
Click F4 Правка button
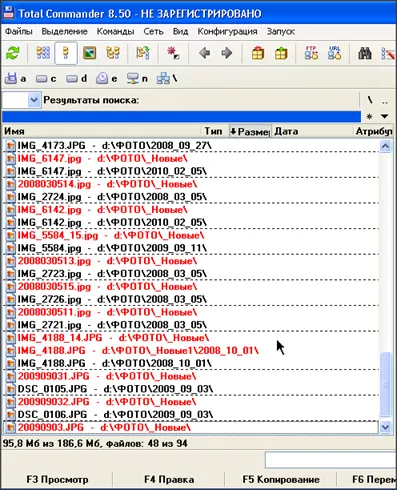coord(169,480)
